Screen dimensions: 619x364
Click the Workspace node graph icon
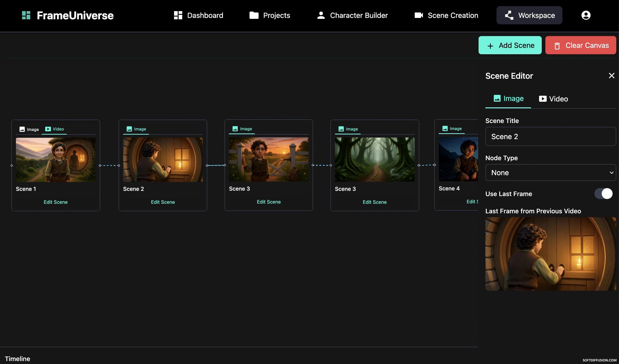509,15
